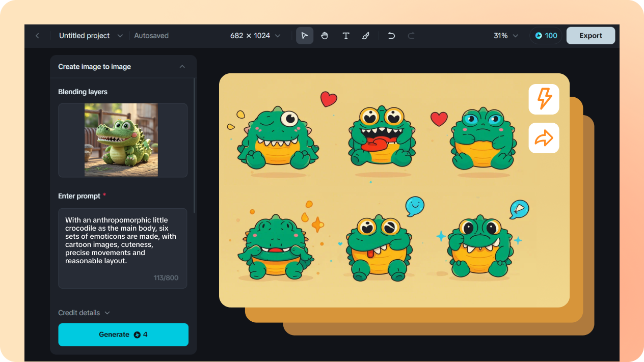Click the orange share arrow icon
644x362 pixels.
tap(544, 138)
